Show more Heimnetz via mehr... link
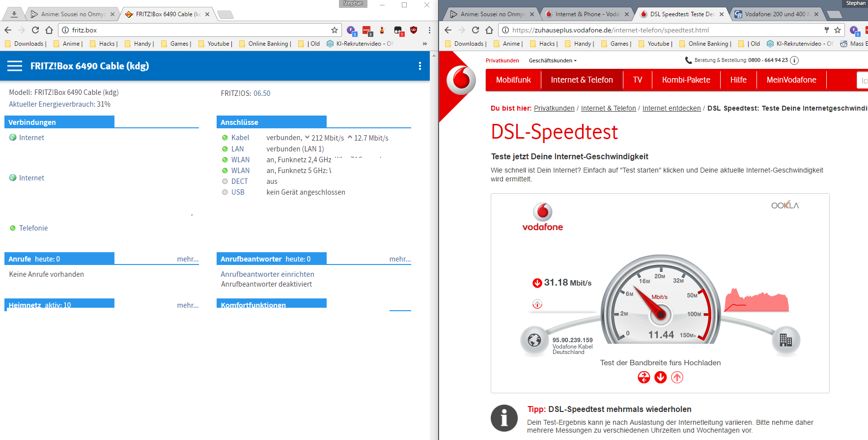The width and height of the screenshot is (868, 440). [x=188, y=305]
